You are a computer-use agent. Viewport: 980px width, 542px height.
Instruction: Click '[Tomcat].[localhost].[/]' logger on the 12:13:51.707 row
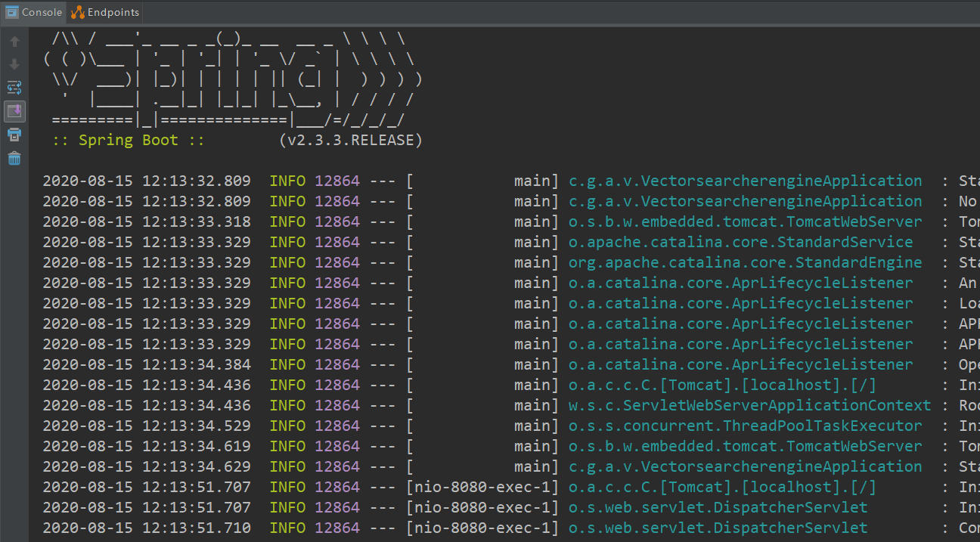click(723, 487)
